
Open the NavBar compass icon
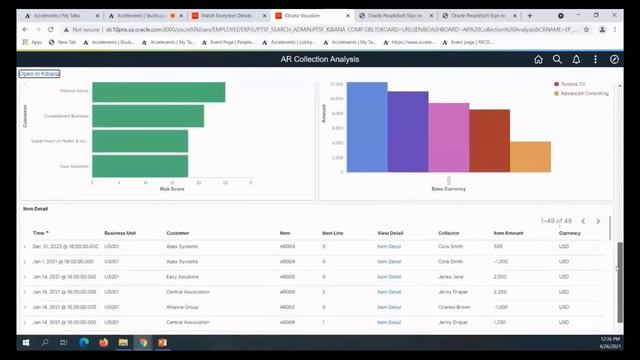(614, 60)
